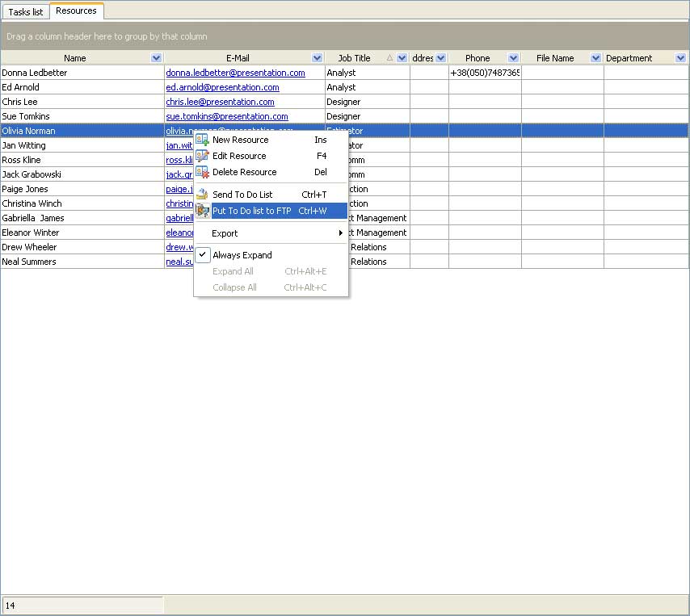
Task: Click the Send To Do List icon
Action: click(x=203, y=195)
